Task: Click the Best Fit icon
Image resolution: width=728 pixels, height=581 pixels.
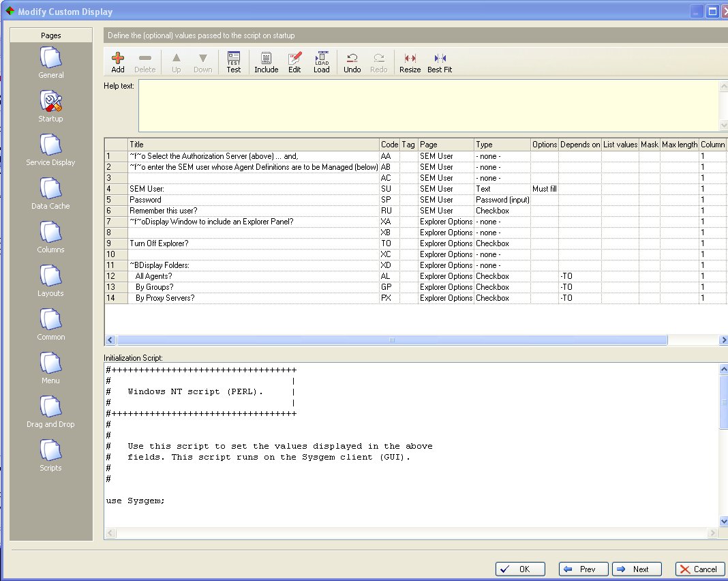Action: pyautogui.click(x=440, y=62)
